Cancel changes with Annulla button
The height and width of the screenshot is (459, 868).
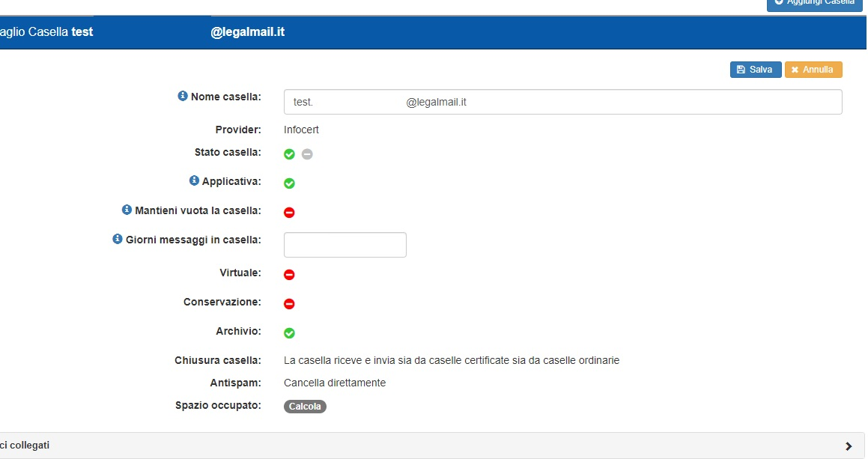[813, 70]
